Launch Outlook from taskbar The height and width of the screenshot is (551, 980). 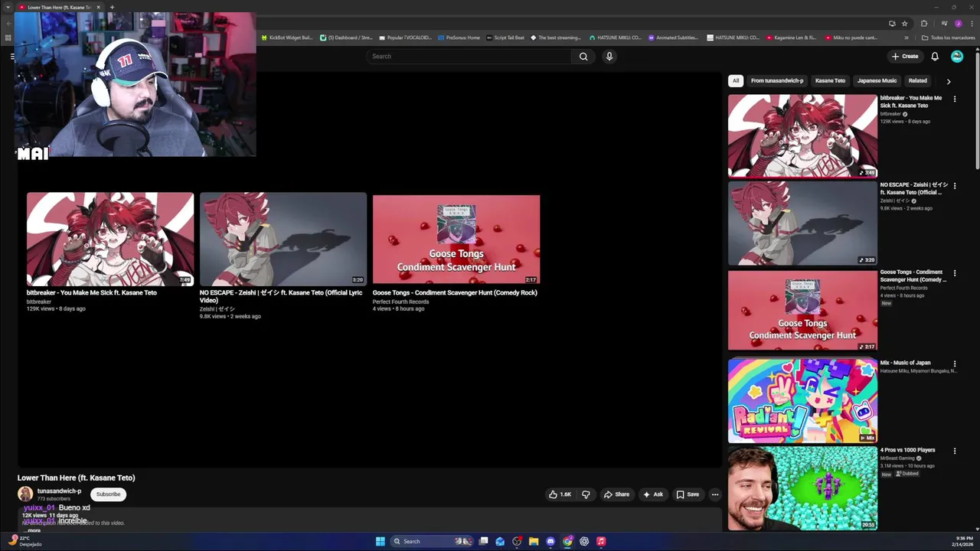click(x=500, y=541)
